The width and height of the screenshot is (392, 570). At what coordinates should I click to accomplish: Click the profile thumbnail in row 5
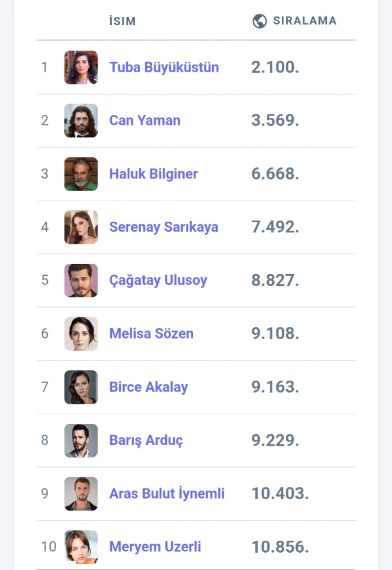tap(81, 280)
